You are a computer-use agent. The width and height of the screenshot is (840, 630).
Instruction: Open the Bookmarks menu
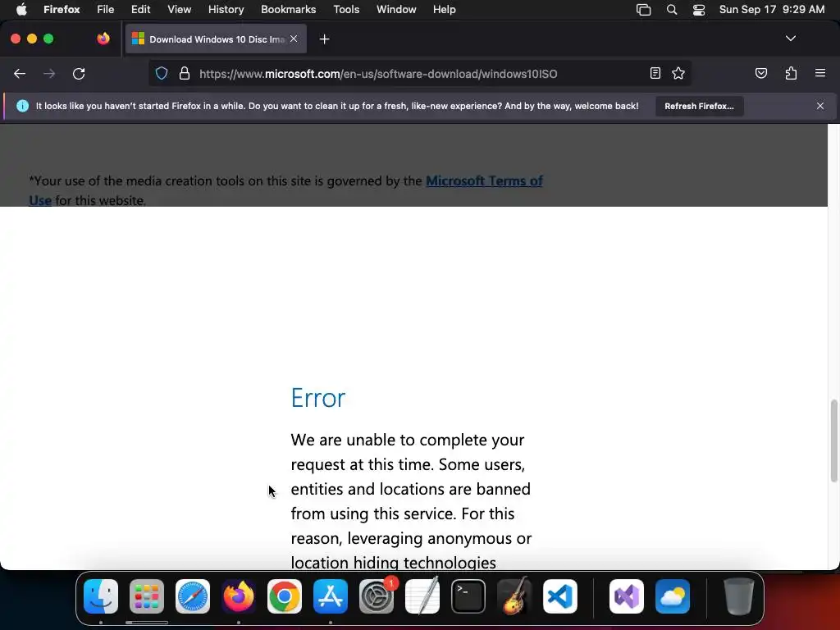[288, 10]
